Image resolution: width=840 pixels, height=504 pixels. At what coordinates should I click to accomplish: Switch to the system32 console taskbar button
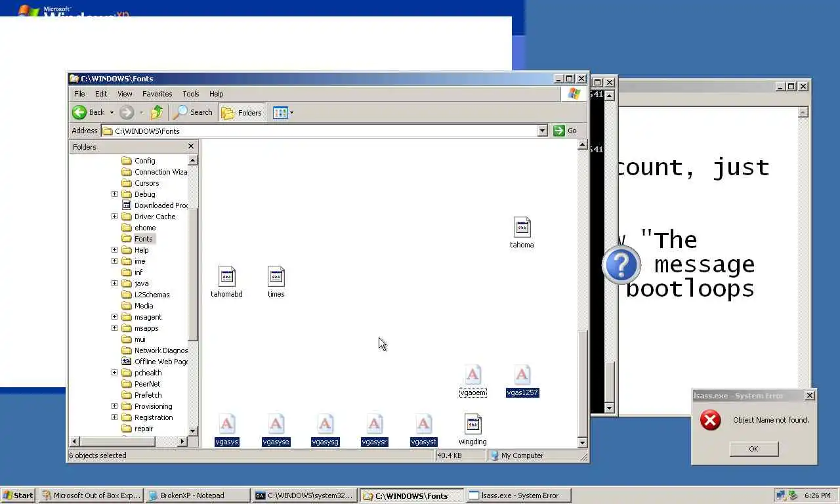click(x=305, y=495)
